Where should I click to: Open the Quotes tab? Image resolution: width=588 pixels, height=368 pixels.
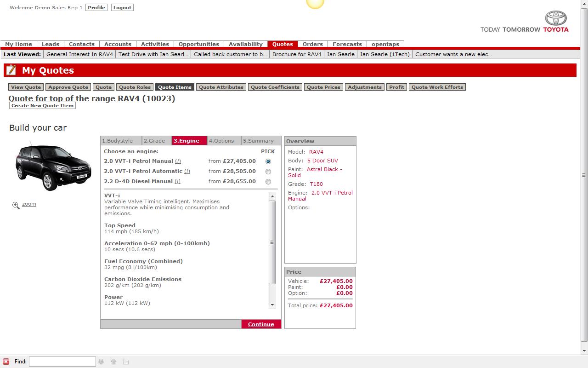[x=283, y=44]
